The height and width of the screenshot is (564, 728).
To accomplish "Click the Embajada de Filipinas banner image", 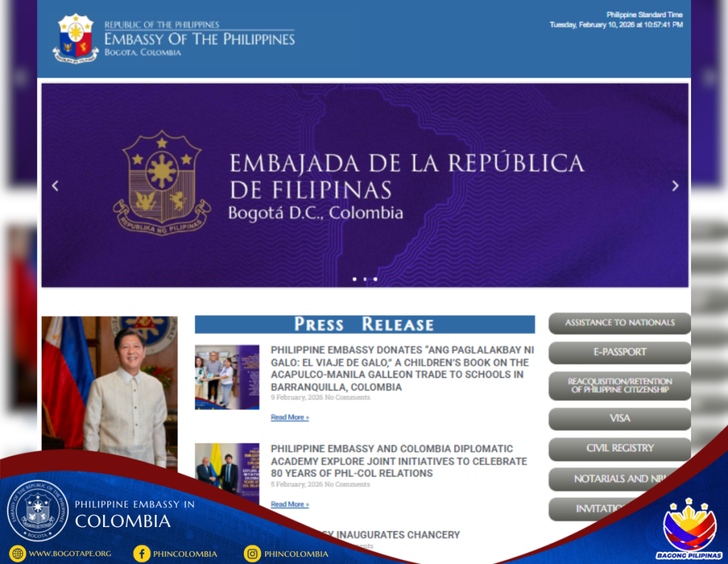I will point(365,185).
